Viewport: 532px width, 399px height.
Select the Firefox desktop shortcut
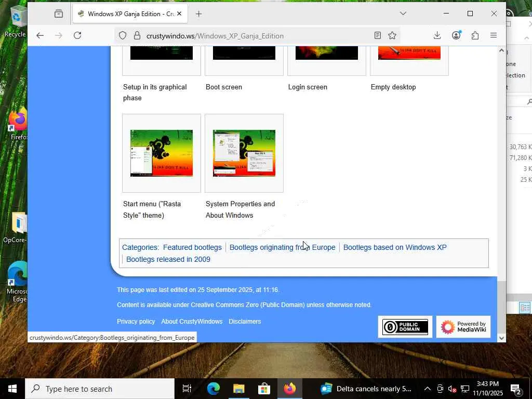point(18,124)
